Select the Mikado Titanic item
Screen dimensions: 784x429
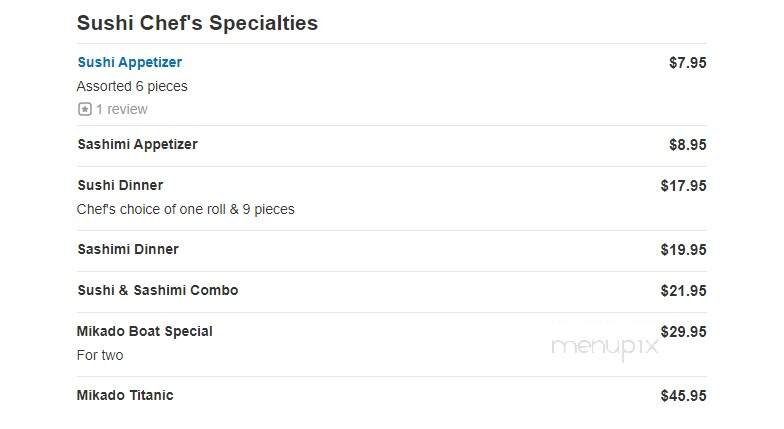click(125, 395)
